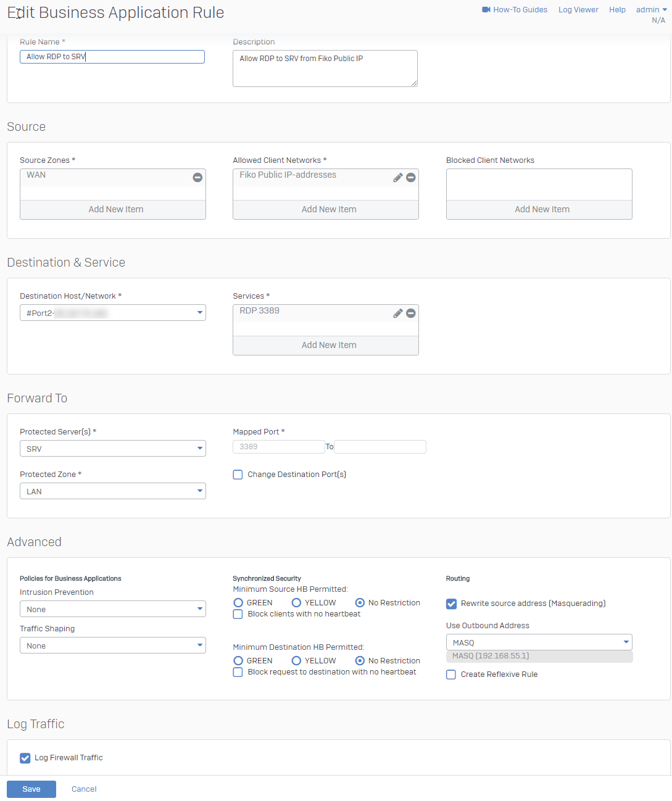Click MASQ (192.168.55.1) address text
This screenshot has height=801, width=672.
click(491, 656)
